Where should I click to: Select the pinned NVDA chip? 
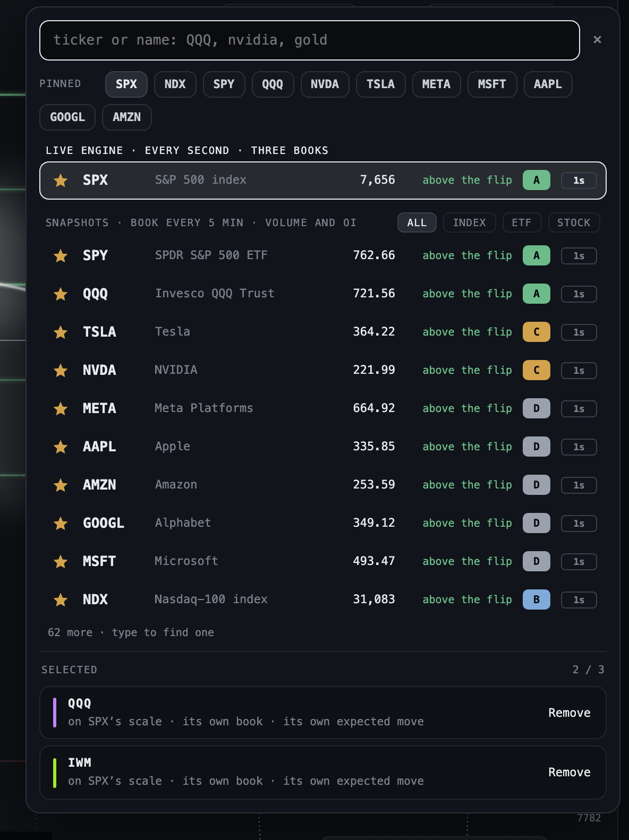(x=325, y=84)
